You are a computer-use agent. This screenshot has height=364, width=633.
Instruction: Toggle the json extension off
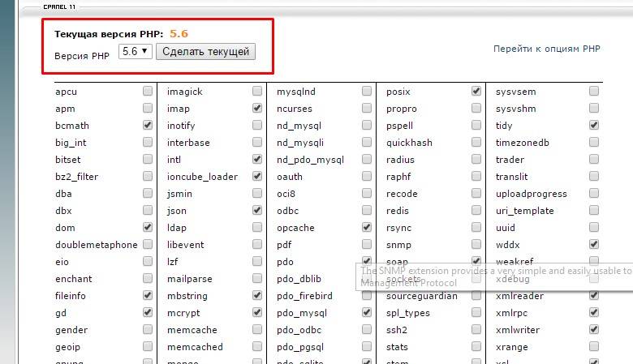pos(257,211)
